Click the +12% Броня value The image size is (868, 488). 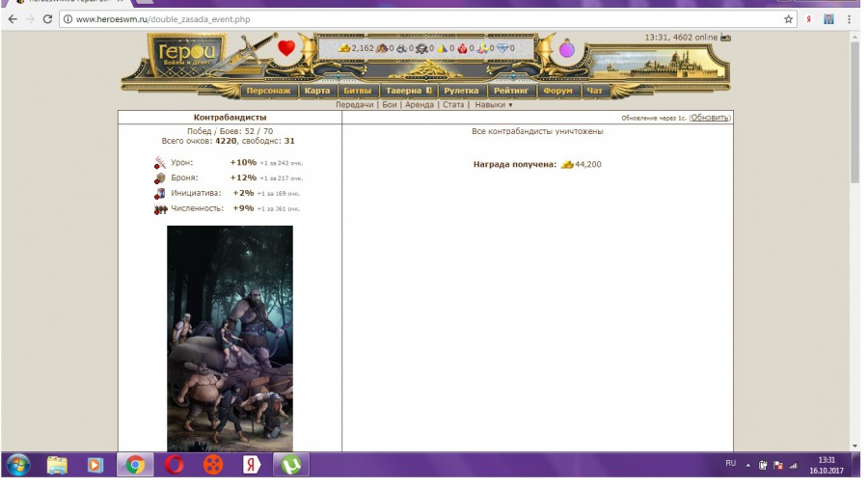243,178
